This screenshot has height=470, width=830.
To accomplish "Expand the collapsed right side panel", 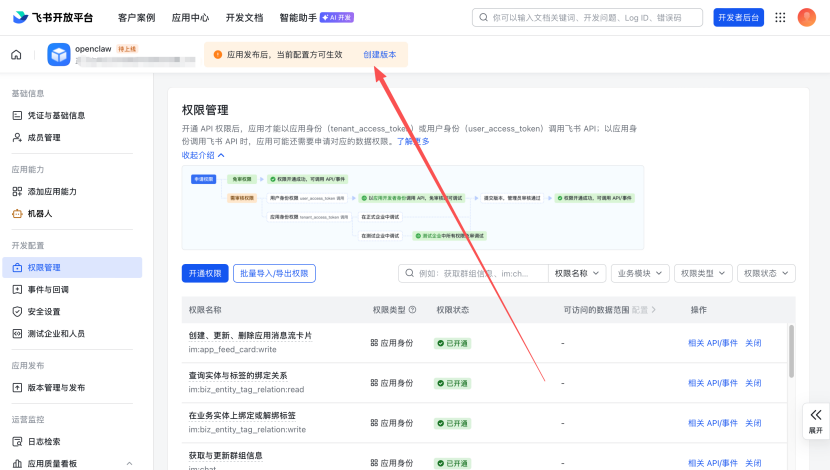I will coord(815,420).
